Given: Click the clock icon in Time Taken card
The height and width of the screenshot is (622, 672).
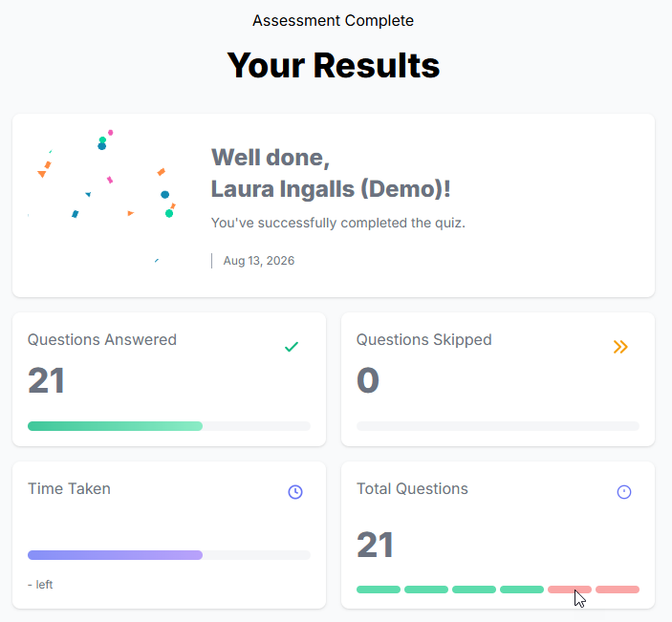Looking at the screenshot, I should pos(295,492).
